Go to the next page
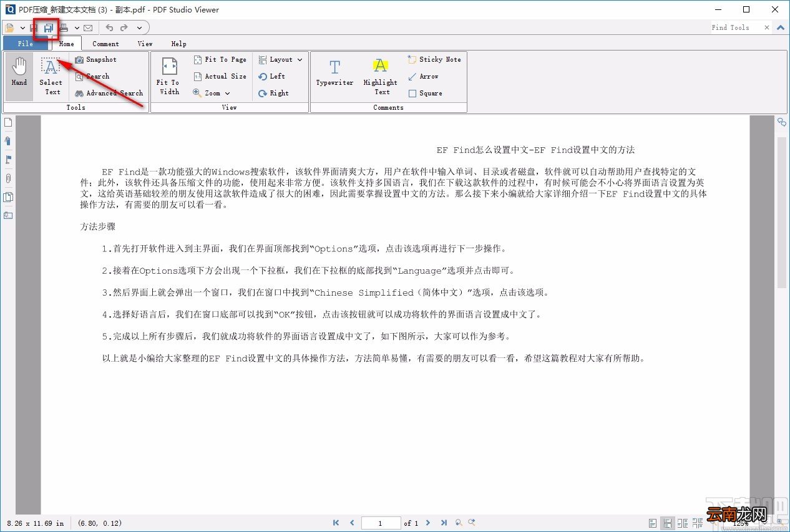 (428, 523)
